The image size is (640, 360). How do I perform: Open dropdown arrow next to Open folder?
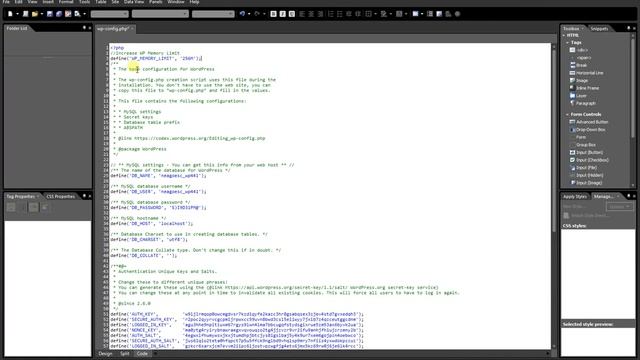pyautogui.click(x=42, y=14)
